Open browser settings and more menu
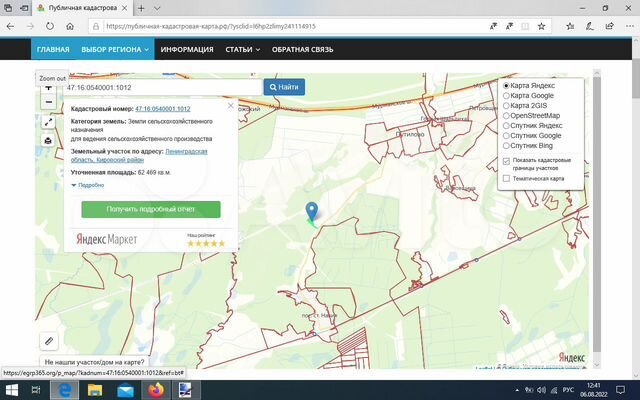Image resolution: width=640 pixels, height=400 pixels. [x=629, y=26]
